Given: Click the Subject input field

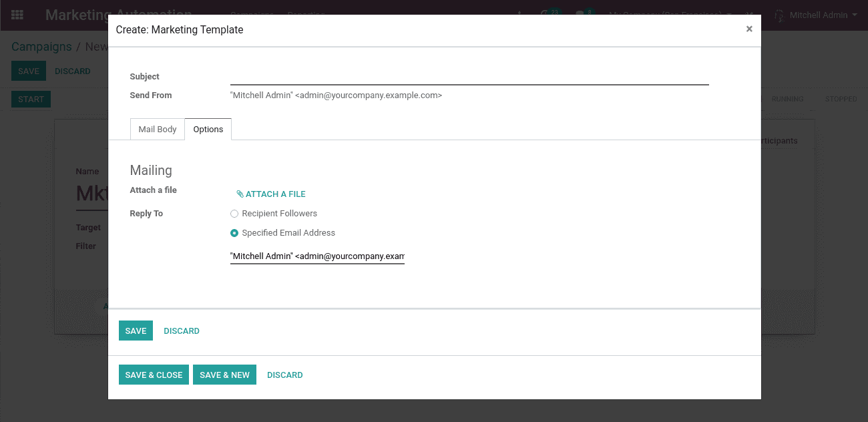Looking at the screenshot, I should tap(469, 77).
